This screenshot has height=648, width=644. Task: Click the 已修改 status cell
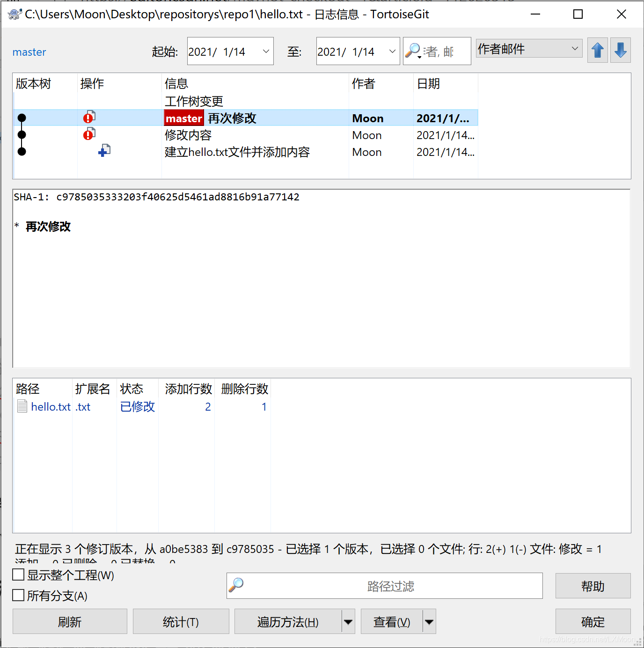click(x=138, y=406)
